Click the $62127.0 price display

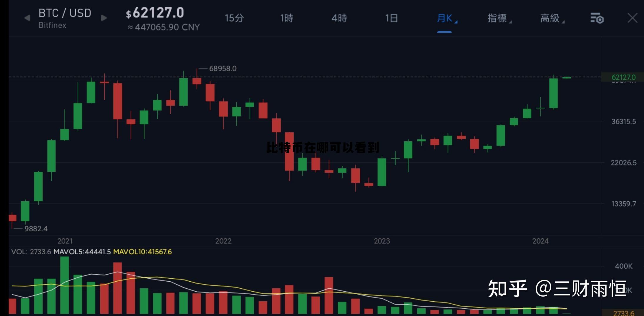click(155, 13)
